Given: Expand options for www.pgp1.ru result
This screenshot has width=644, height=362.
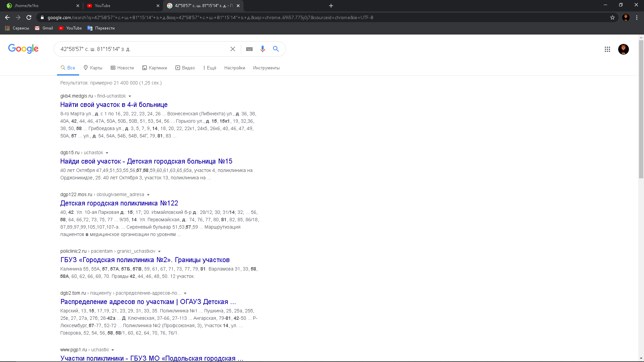Looking at the screenshot, I should pos(113,350).
